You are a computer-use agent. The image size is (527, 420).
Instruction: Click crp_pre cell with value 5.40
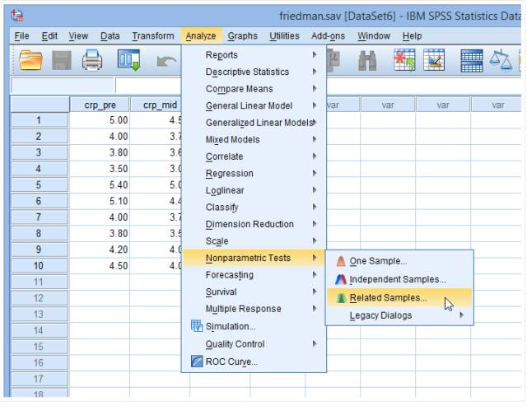click(100, 184)
